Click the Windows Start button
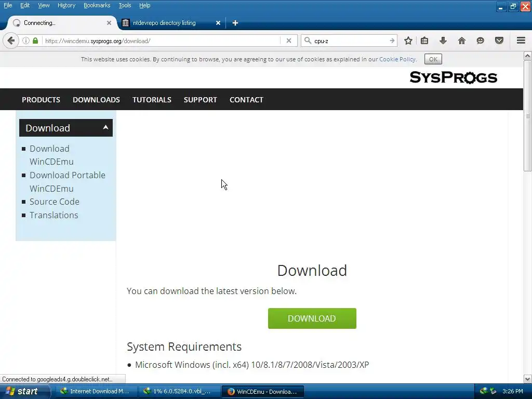The height and width of the screenshot is (399, 532). 25,391
